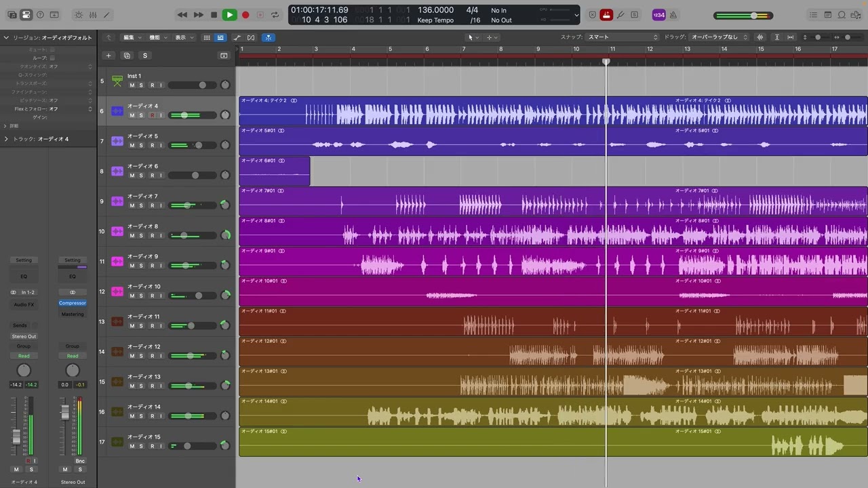Screen dimensions: 868x488
Task: Open the Note Pads icon
Action: point(828,15)
